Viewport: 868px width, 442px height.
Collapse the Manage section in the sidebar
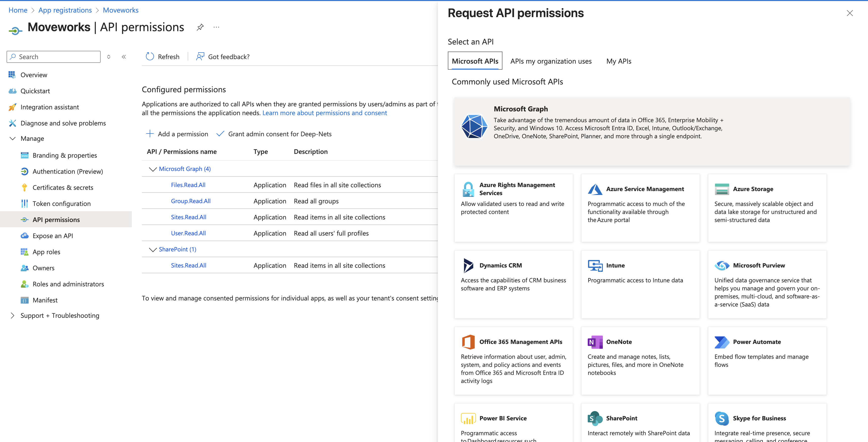click(x=13, y=139)
